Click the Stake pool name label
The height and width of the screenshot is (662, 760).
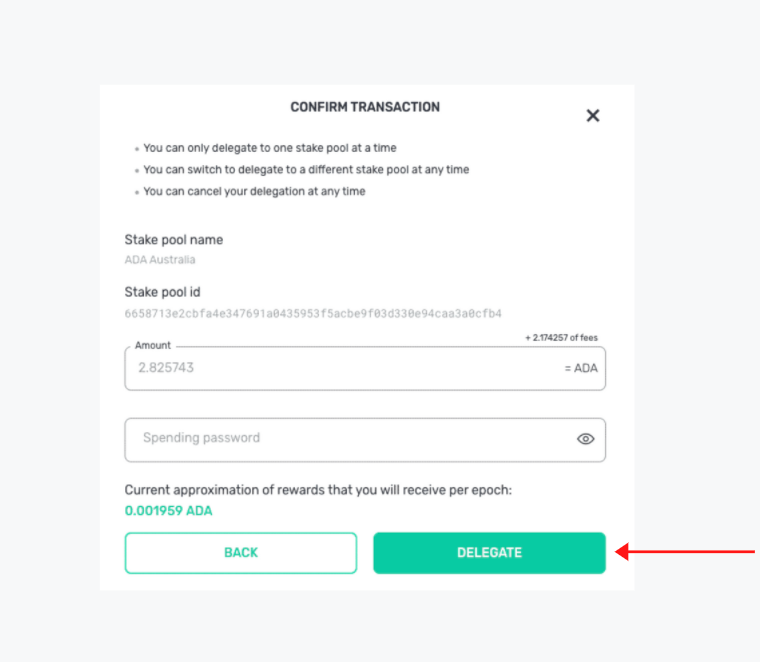pos(174,240)
